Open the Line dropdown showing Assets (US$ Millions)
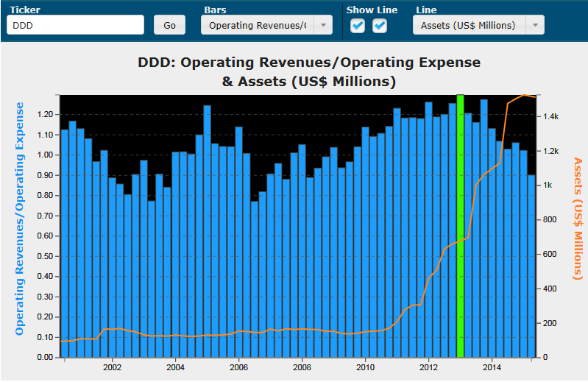 (x=478, y=25)
